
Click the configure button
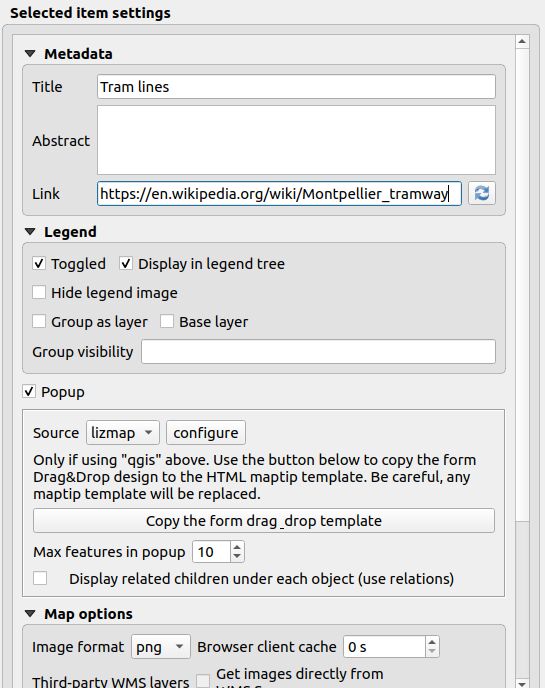point(206,433)
